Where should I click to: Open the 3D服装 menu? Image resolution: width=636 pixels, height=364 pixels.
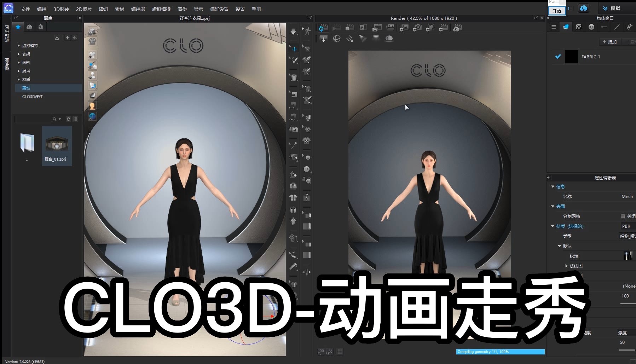coord(61,9)
